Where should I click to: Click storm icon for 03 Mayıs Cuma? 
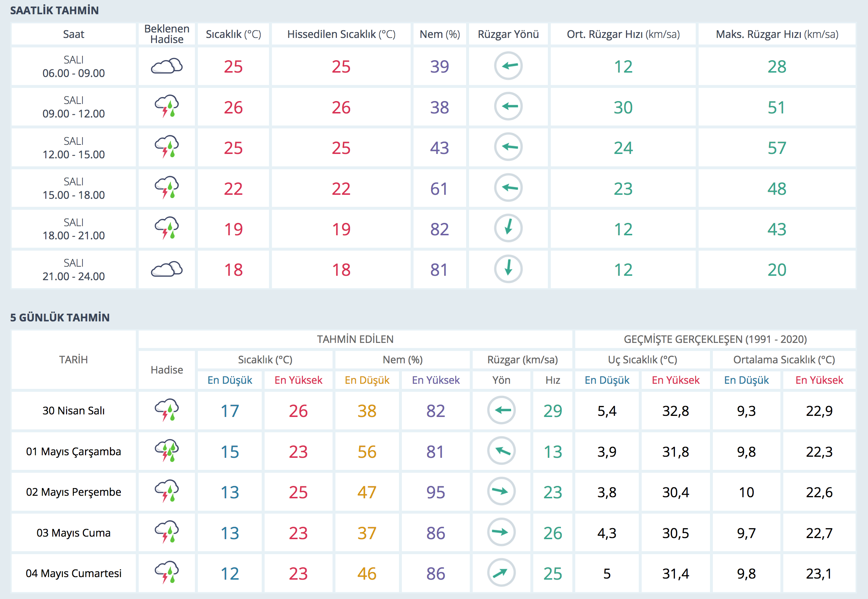tap(167, 532)
